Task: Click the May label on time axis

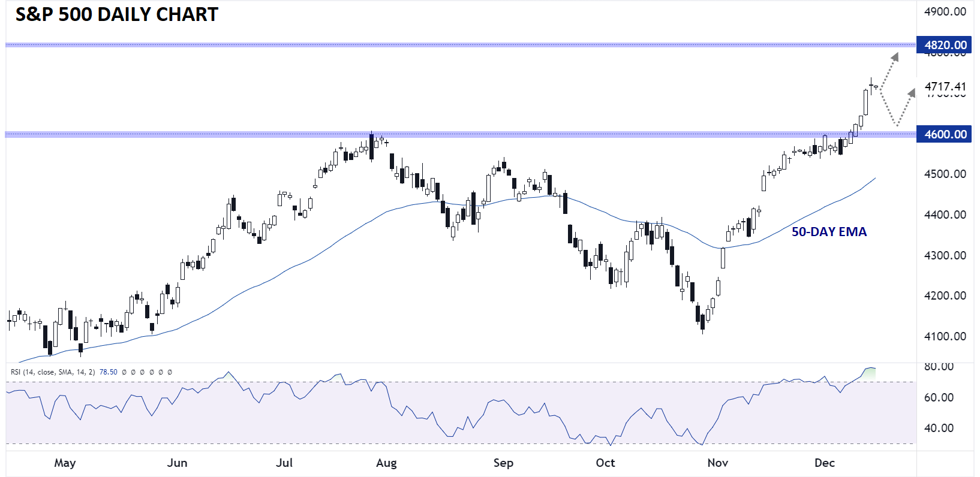Action: (65, 463)
